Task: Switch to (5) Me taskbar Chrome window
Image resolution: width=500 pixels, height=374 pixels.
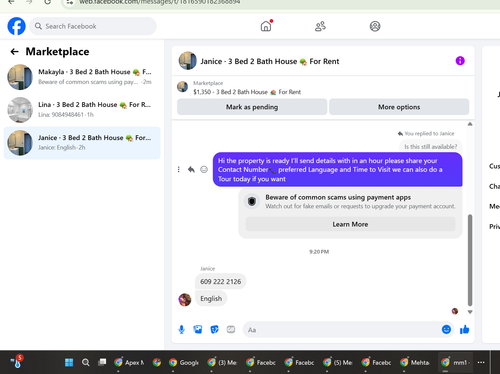Action: [x=338, y=362]
